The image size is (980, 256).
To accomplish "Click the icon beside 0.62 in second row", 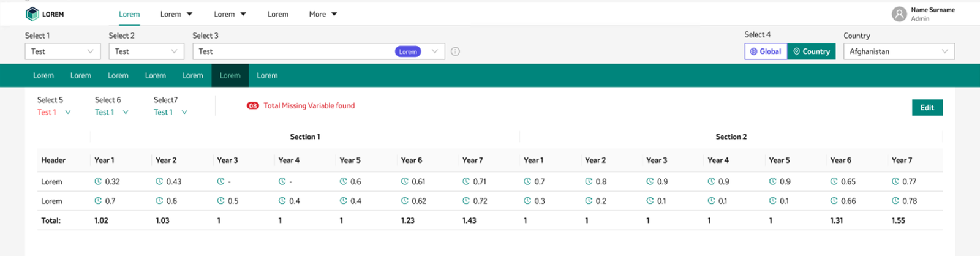I will tap(405, 201).
